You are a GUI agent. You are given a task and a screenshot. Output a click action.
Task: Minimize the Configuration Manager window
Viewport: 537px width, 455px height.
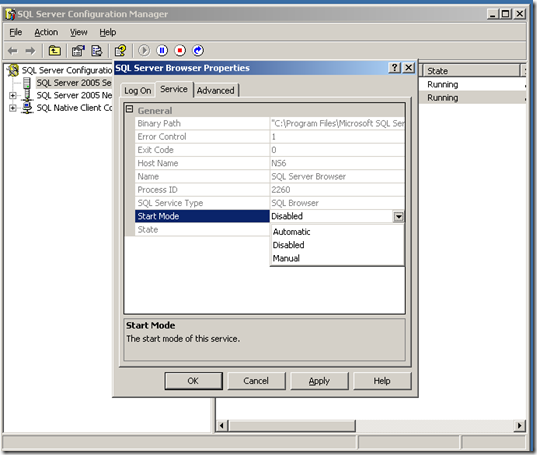tap(492, 14)
